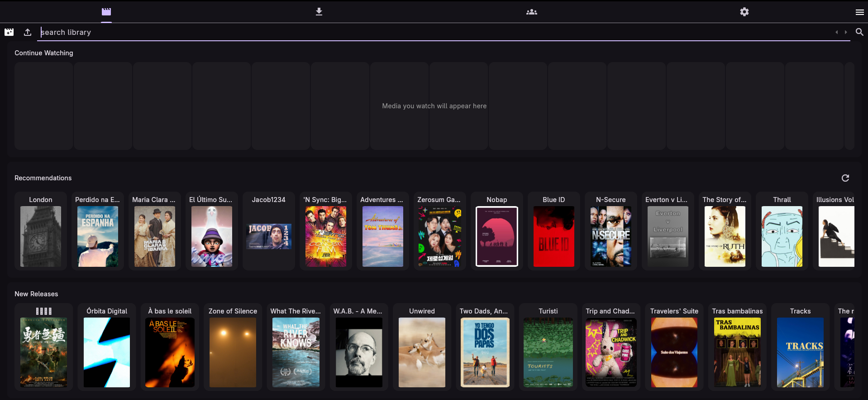Screen dimensions: 868x400
Task: Open the Zerosum Game poster
Action: 440,236
